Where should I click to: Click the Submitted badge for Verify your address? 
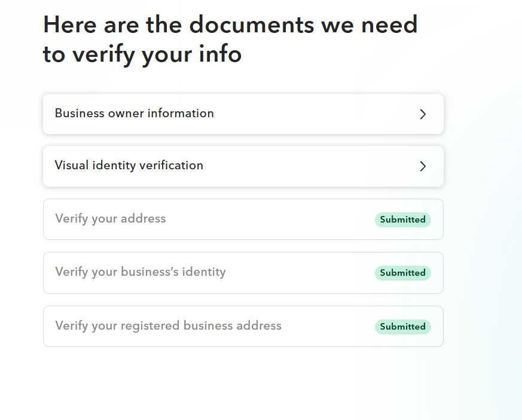pyautogui.click(x=402, y=220)
